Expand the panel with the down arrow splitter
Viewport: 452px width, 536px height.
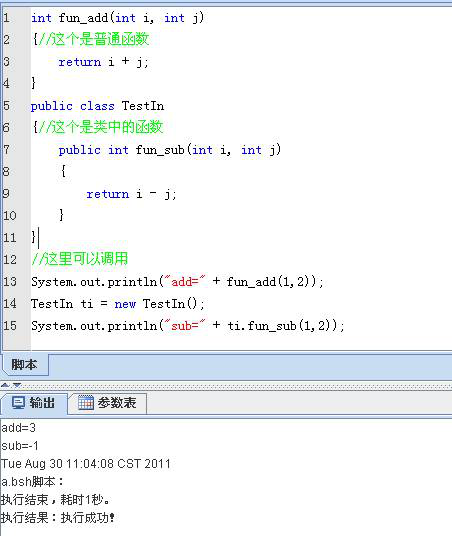[17, 385]
